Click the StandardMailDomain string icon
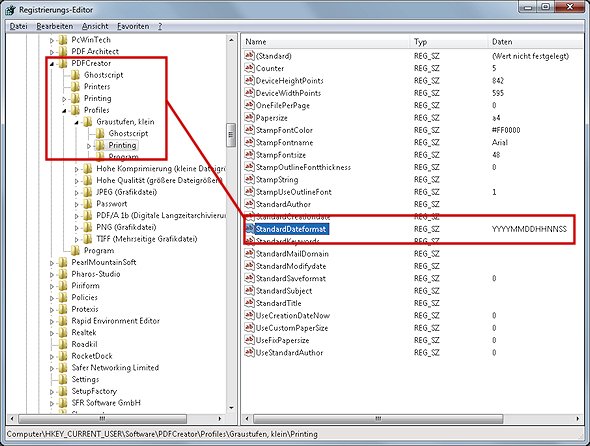This screenshot has height=446, width=590. (249, 254)
